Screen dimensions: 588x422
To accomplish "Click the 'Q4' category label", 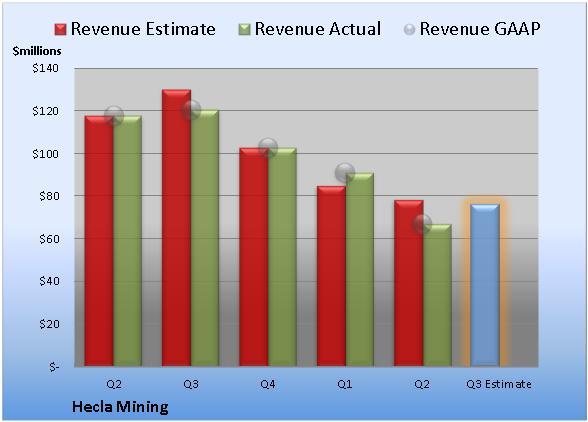I will pyautogui.click(x=268, y=384).
